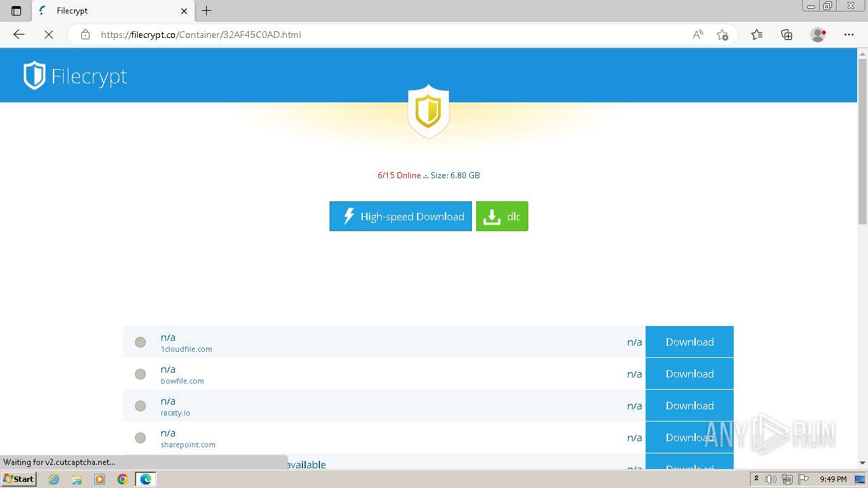Viewport: 868px width, 488px height.
Task: Click the racaty.io host text
Action: click(176, 413)
